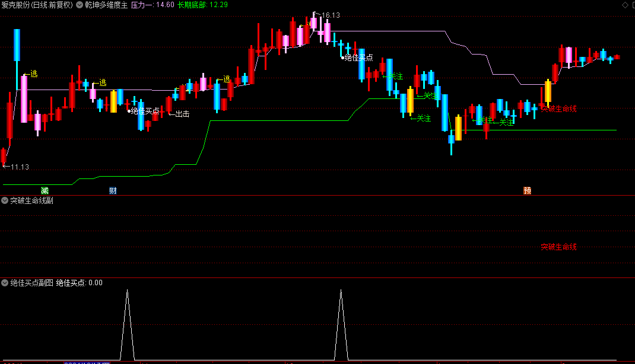635x364 pixels.
Task: Expand the 突破生命线副 panel dropdown arrow
Action: 5,200
